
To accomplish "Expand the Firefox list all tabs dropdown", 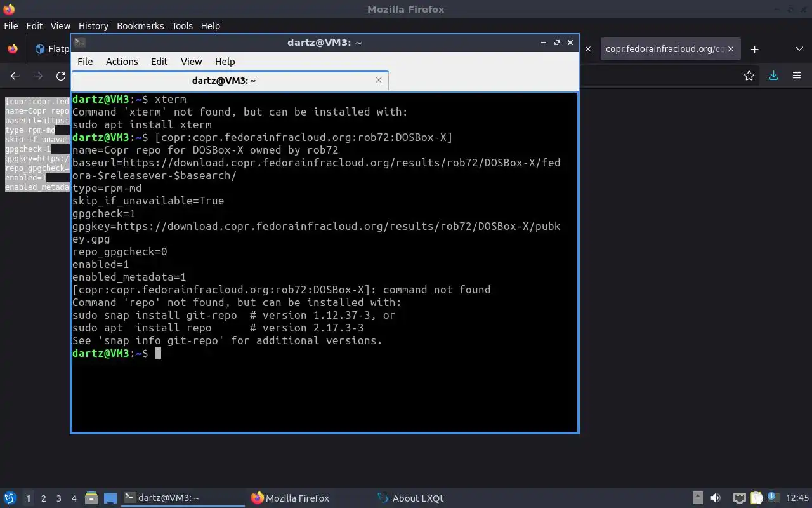I will click(x=799, y=49).
